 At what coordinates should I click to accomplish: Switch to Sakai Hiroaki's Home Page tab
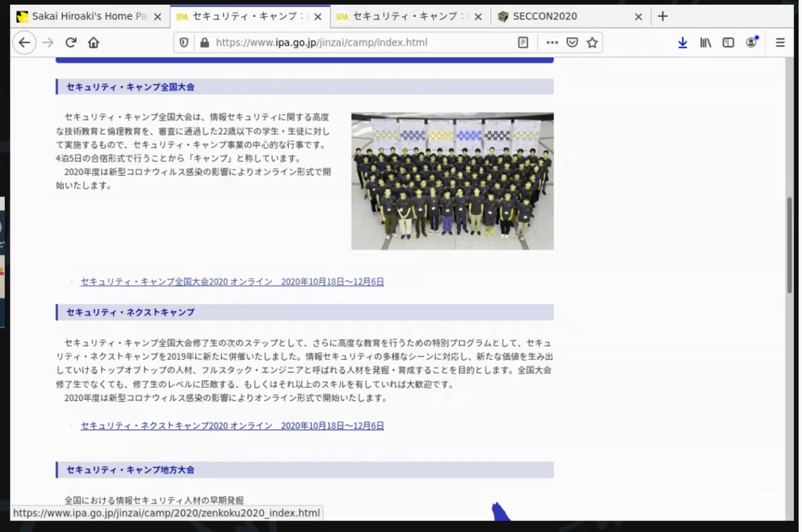(87, 16)
